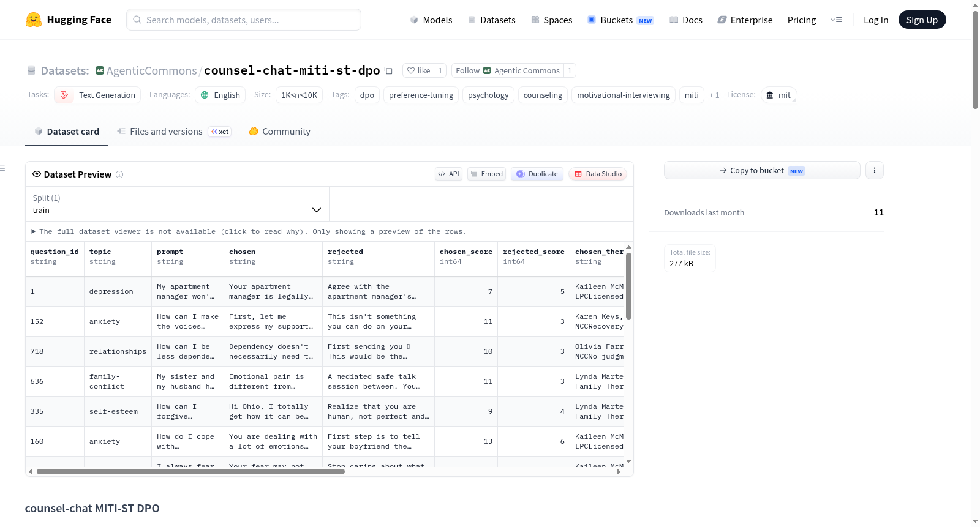Expand the extra navigation menu icon
This screenshot has height=527, width=980.
[x=836, y=20]
